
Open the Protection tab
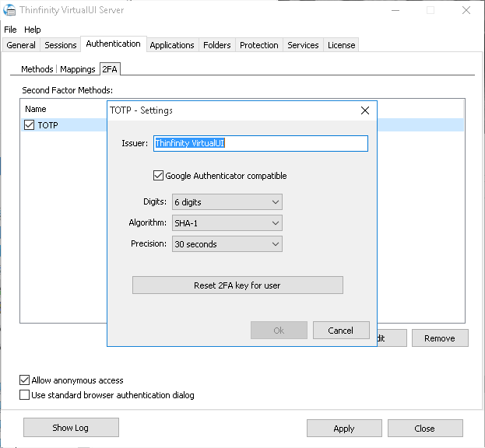click(x=258, y=45)
